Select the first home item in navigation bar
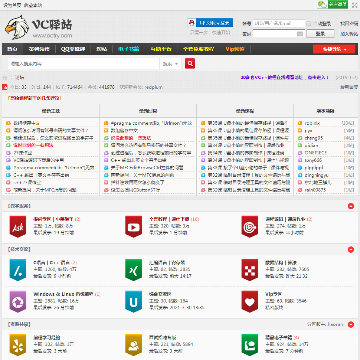This screenshot has width=360, height=360. pos(12,49)
